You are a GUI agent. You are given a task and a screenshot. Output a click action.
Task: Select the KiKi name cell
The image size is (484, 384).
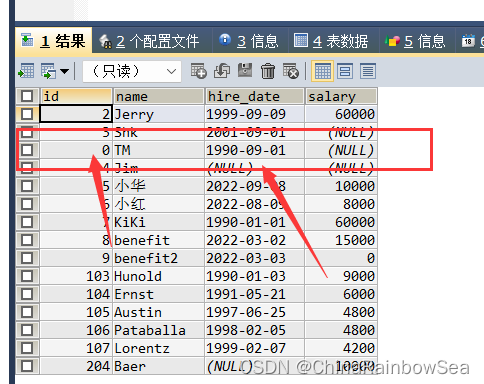(x=159, y=222)
